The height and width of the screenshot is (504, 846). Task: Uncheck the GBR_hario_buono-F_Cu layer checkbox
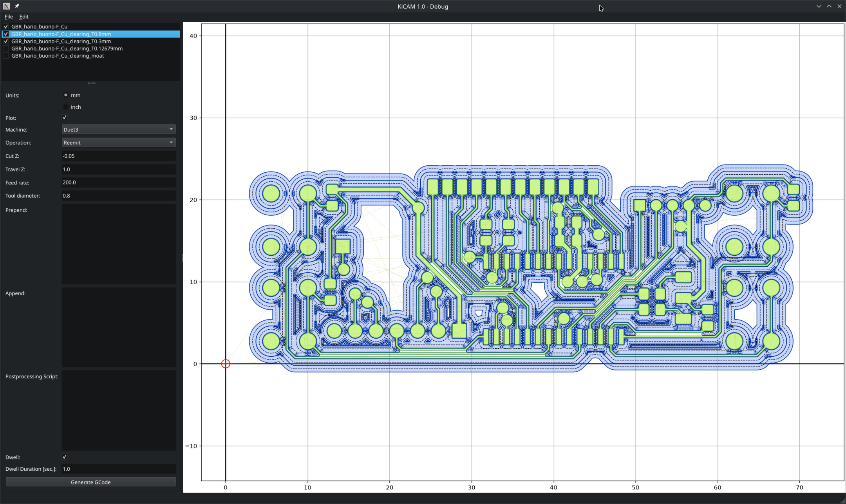coord(6,27)
